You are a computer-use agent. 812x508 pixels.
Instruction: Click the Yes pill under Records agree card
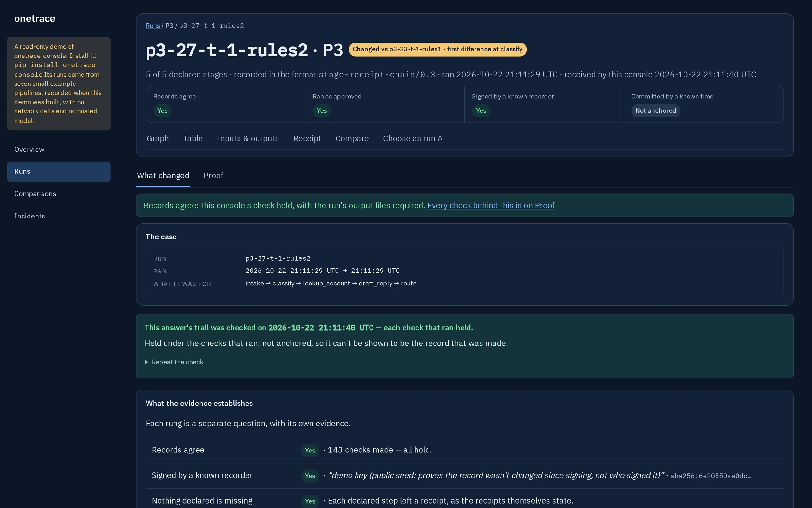(162, 111)
